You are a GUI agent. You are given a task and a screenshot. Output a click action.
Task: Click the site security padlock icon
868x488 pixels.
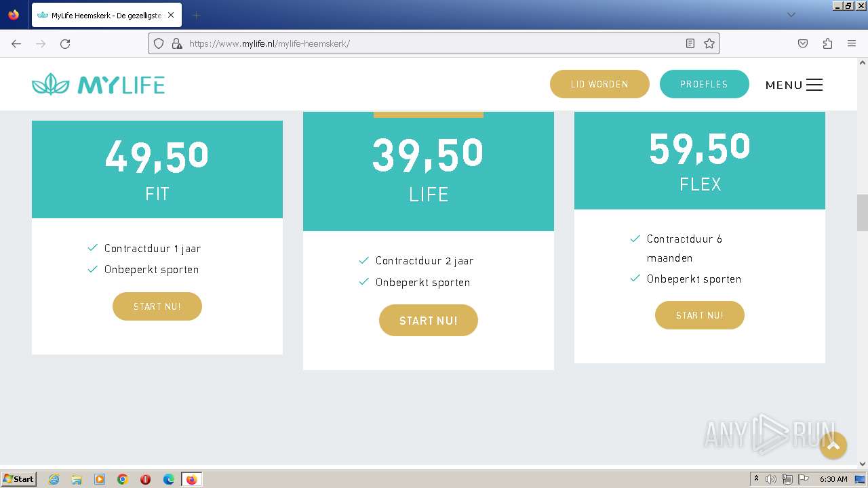(177, 43)
